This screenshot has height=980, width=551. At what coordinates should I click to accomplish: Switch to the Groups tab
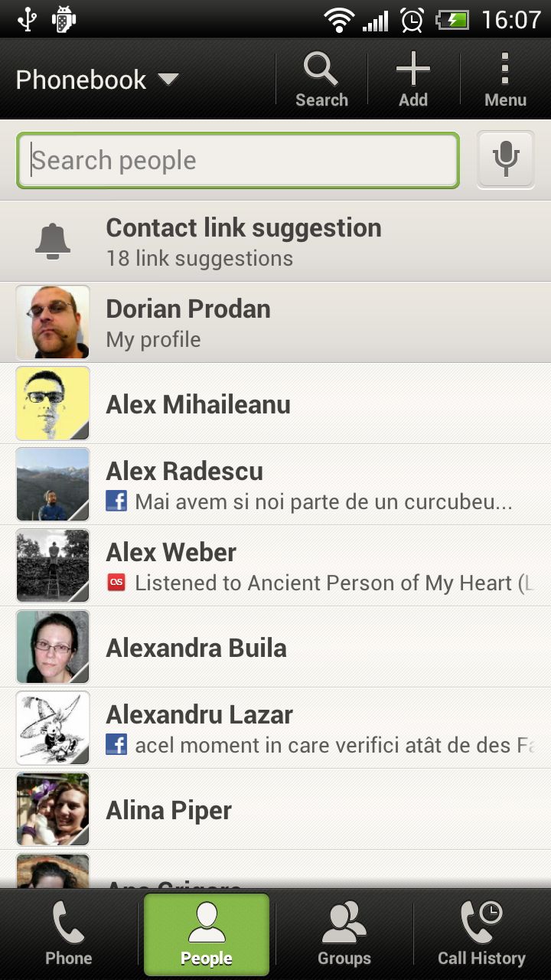[x=344, y=935]
